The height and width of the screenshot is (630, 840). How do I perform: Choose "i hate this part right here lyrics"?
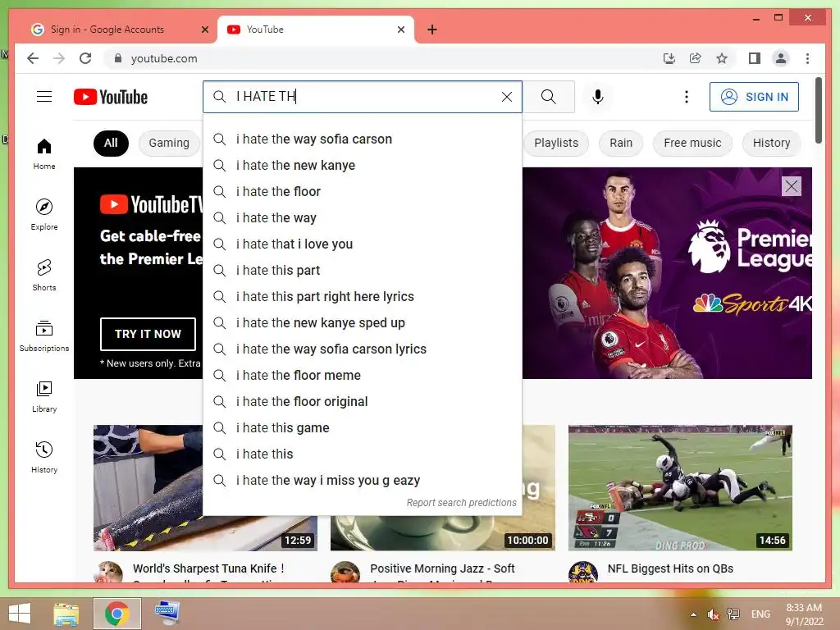(x=362, y=297)
